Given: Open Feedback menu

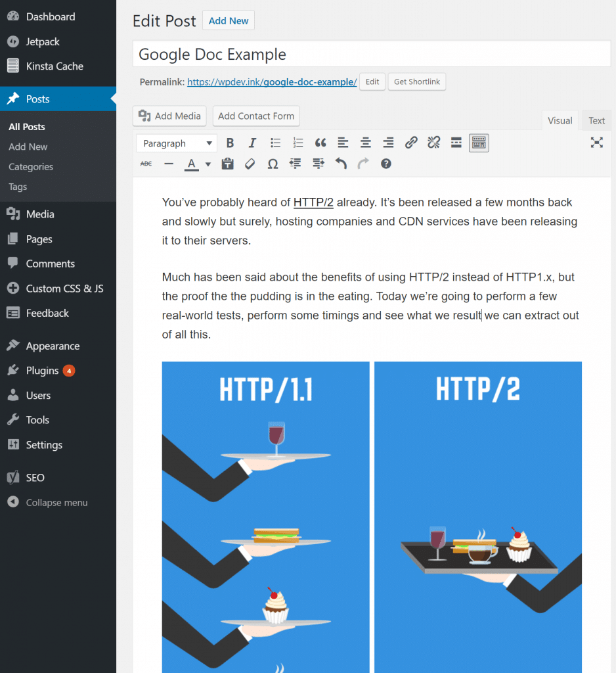Looking at the screenshot, I should pos(58,313).
